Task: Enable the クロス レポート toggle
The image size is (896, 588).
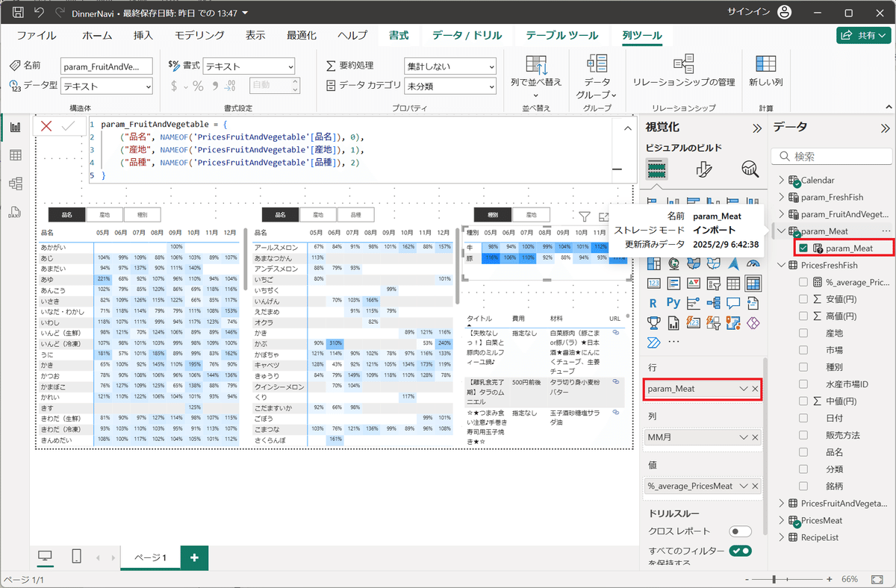Action: point(741,531)
